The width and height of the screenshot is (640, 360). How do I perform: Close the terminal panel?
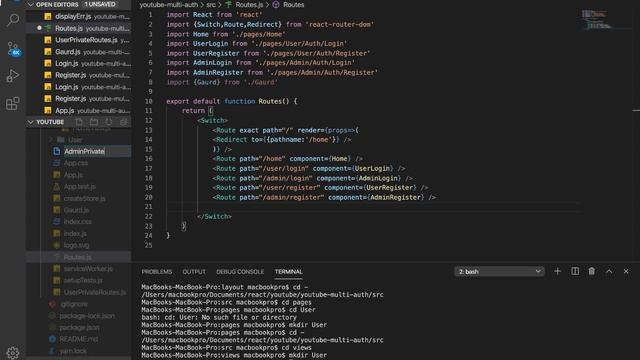tap(626, 271)
